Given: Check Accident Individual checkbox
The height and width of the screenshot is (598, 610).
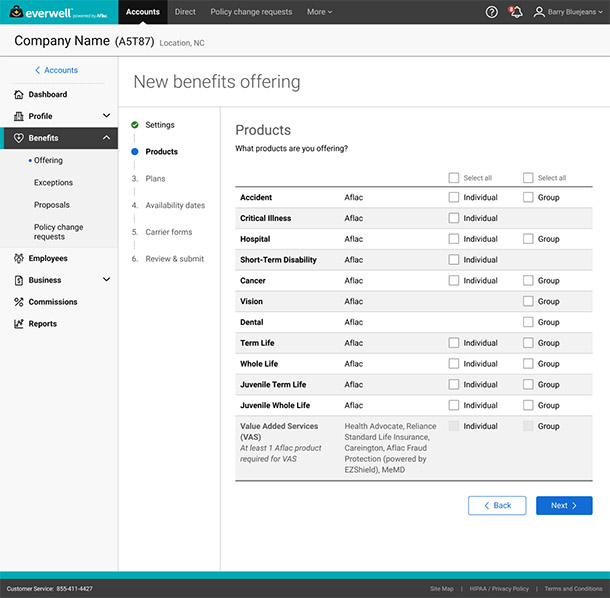Looking at the screenshot, I should coord(454,197).
